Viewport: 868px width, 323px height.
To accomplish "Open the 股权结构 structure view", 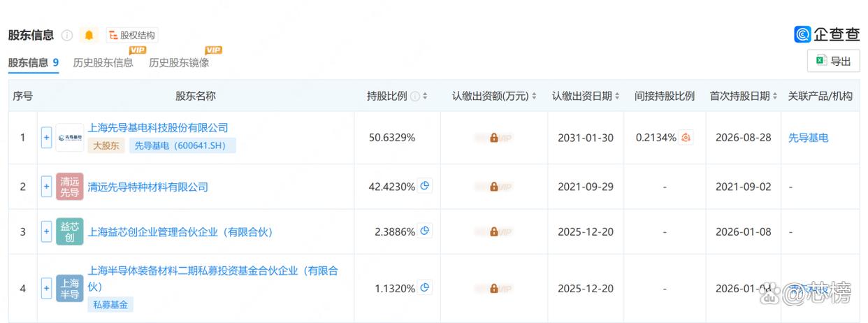I will point(132,35).
